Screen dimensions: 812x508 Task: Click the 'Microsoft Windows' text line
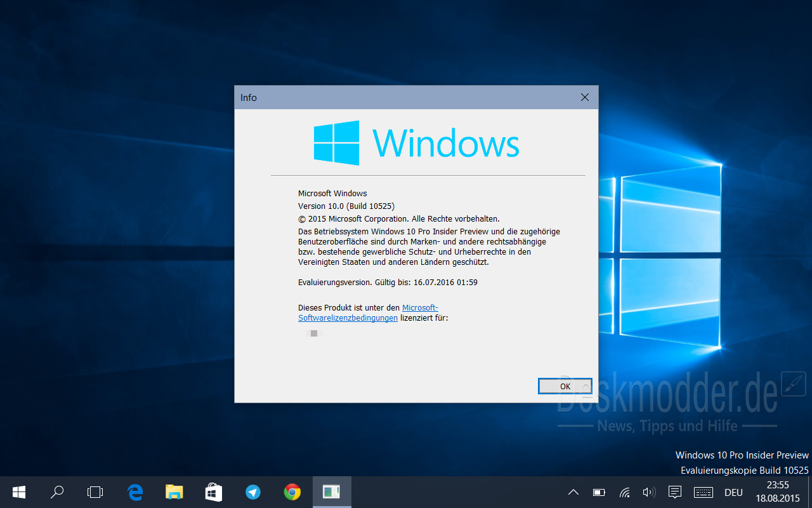click(332, 193)
